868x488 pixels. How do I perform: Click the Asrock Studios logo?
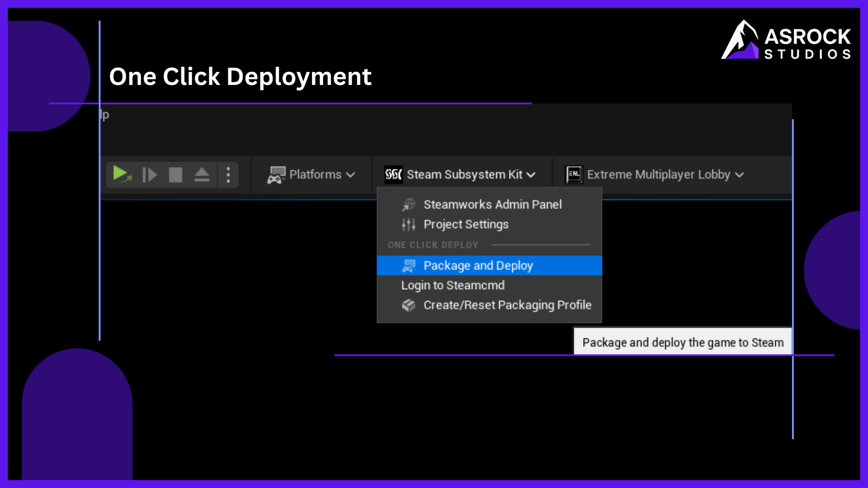pos(786,40)
